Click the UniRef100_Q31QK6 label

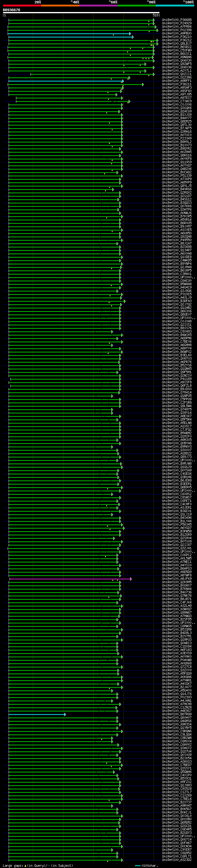(177, 108)
